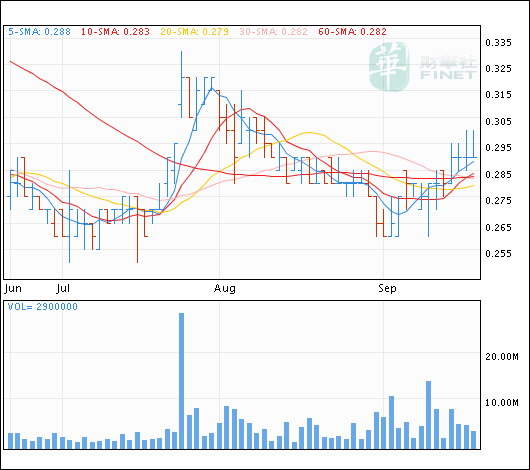The image size is (530, 470).
Task: Click the 0.255 price axis label
Action: click(x=499, y=254)
